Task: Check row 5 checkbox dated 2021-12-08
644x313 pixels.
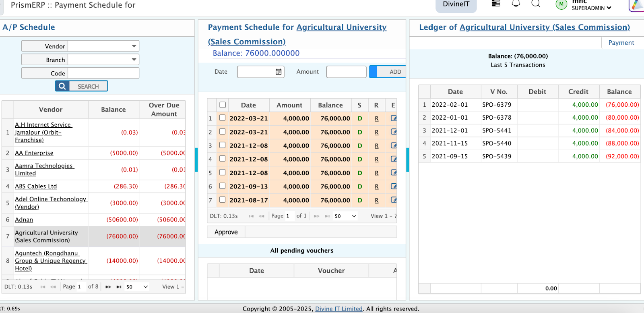Action: (222, 172)
